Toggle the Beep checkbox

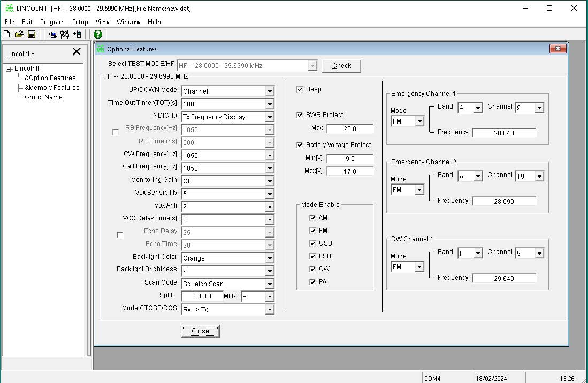pos(300,89)
